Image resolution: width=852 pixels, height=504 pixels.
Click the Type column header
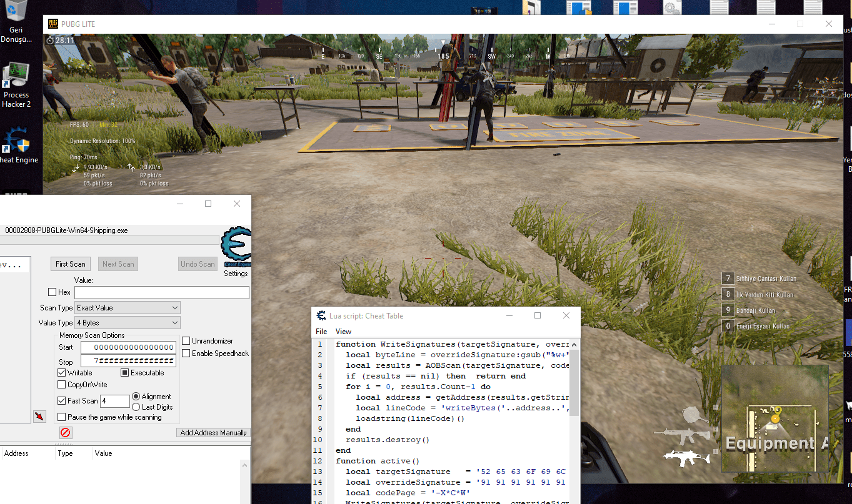pos(65,453)
